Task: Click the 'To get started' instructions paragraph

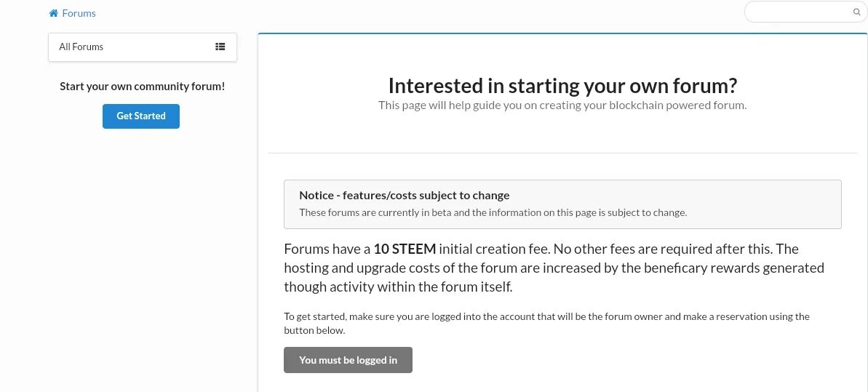Action: click(x=547, y=324)
